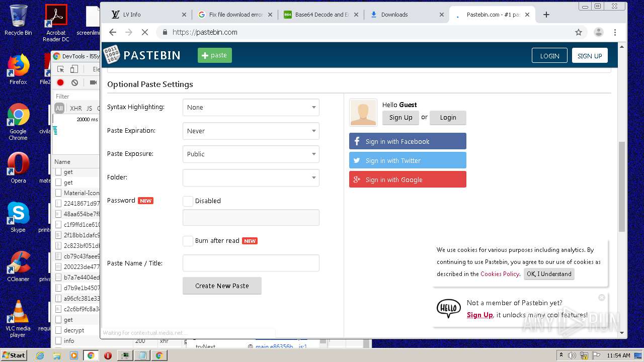This screenshot has width=644, height=362.
Task: Open Acrobat Reader DC desktop shortcut
Action: (x=56, y=23)
